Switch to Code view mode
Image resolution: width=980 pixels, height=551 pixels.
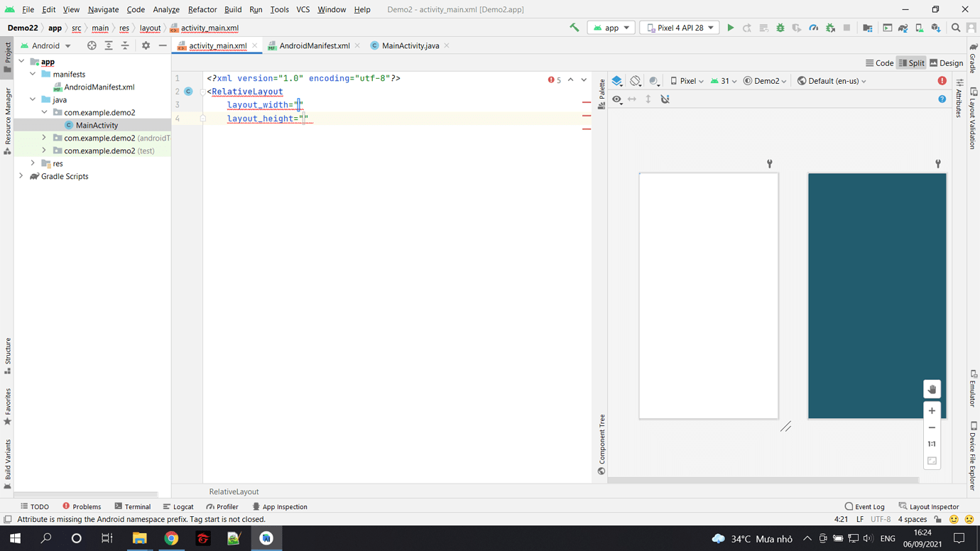[881, 62]
